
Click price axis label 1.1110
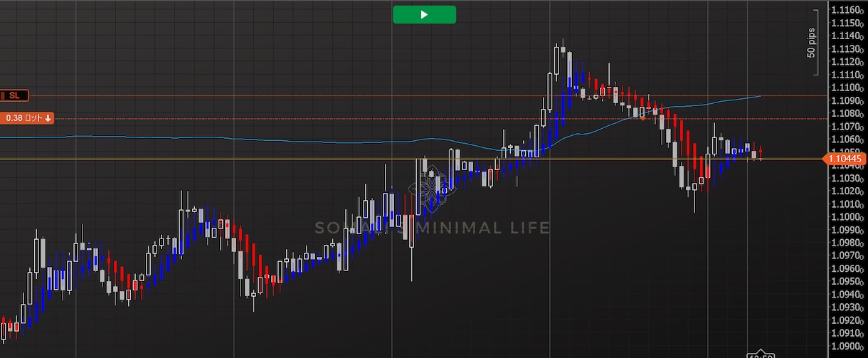pos(849,75)
